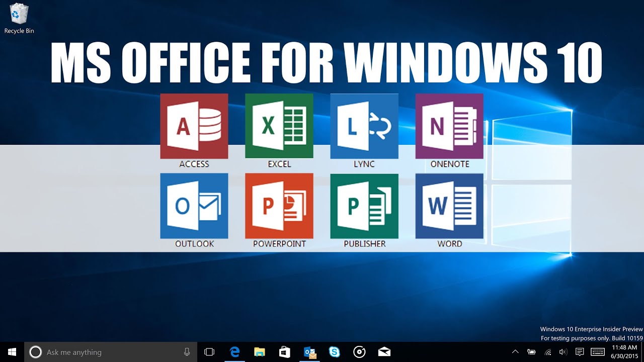Click the Excel app tile
The width and height of the screenshot is (644, 362).
(279, 126)
